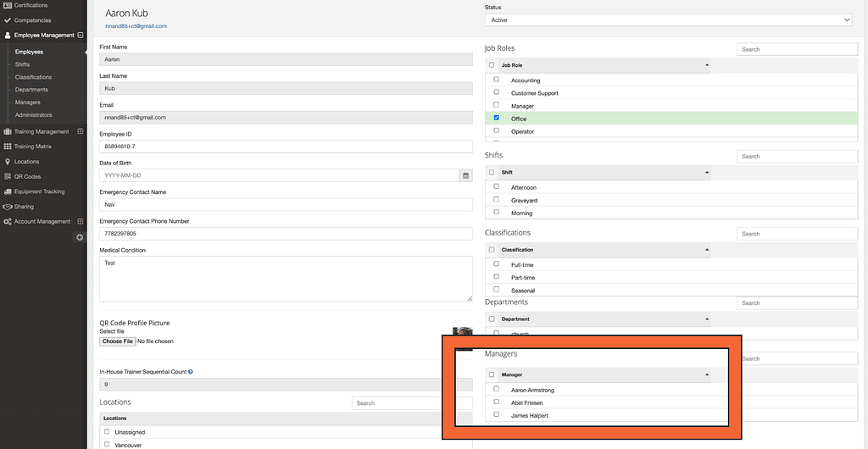Go to Departments in the sidebar
Screen dimensions: 868x449
click(31, 90)
